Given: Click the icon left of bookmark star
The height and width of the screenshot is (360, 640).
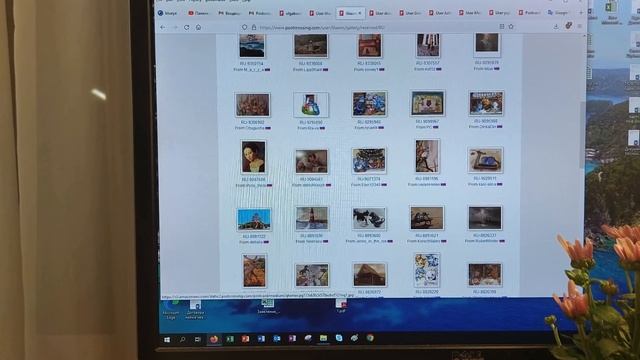Looking at the screenshot, I should click(x=502, y=27).
